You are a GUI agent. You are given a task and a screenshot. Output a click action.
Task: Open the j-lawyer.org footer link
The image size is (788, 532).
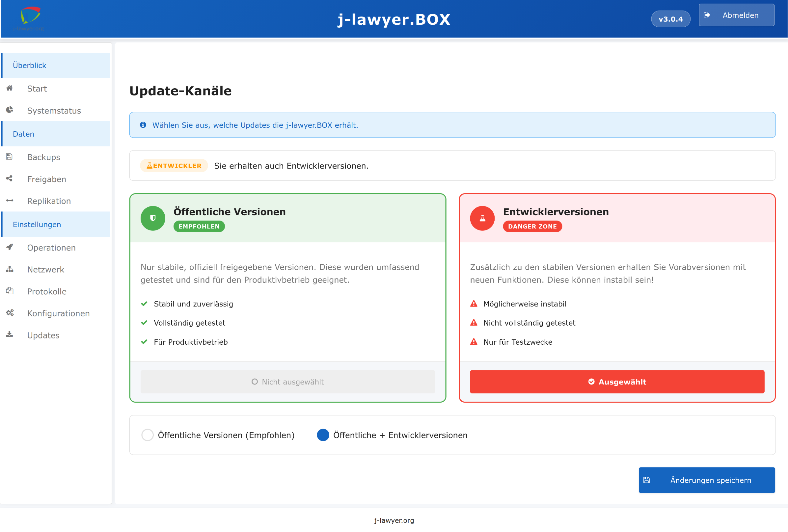[x=394, y=520]
